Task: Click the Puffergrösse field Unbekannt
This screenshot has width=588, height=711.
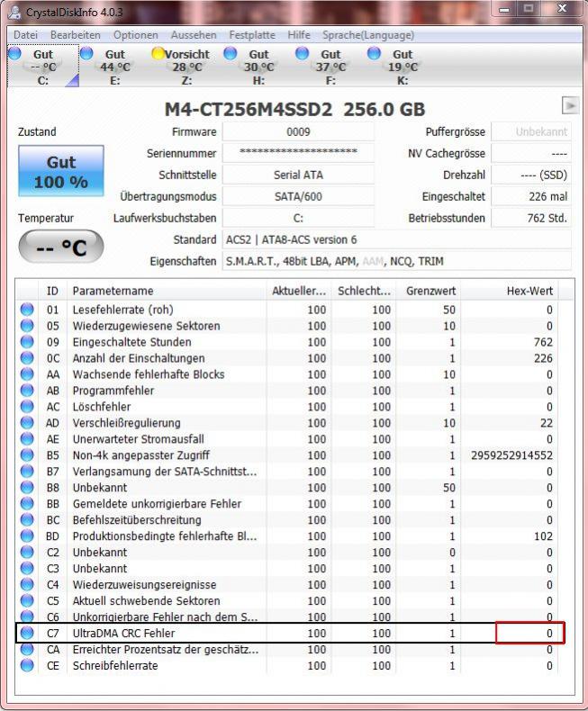Action: point(531,132)
